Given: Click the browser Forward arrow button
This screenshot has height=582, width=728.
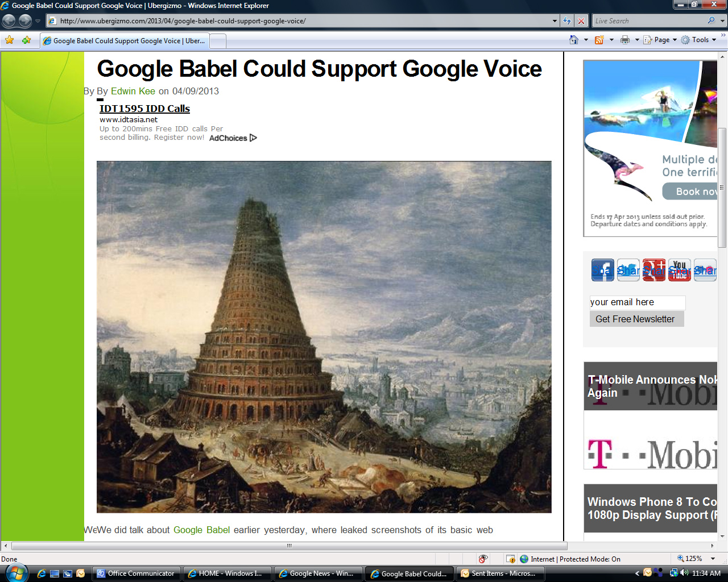Looking at the screenshot, I should coord(25,21).
